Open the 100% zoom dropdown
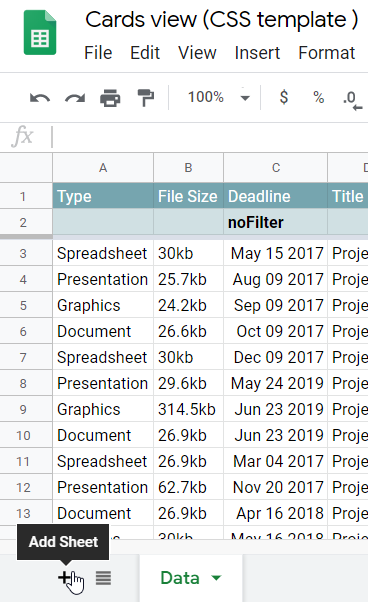 218,97
